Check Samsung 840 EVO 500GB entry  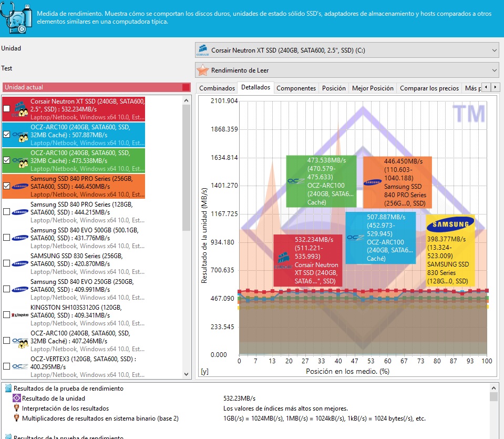pyautogui.click(x=6, y=237)
